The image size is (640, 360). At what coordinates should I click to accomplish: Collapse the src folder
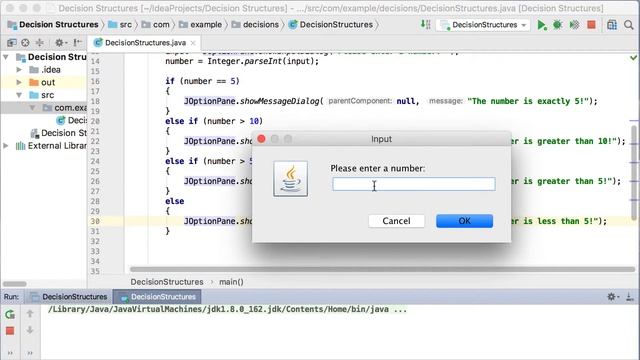coord(19,95)
